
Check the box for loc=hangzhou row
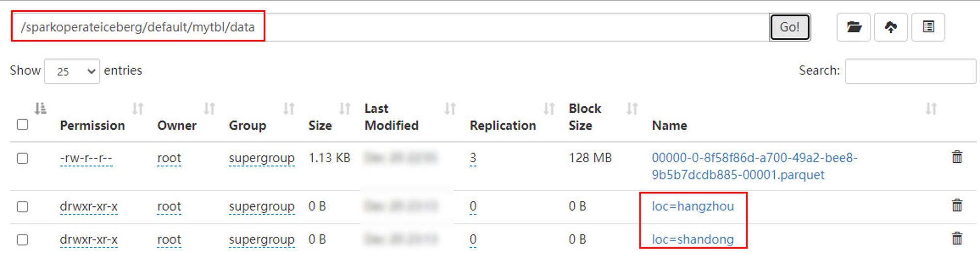23,207
